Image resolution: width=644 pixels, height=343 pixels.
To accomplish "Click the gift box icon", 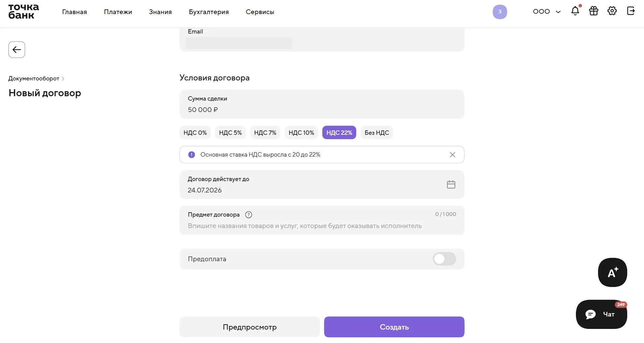I will (x=594, y=11).
